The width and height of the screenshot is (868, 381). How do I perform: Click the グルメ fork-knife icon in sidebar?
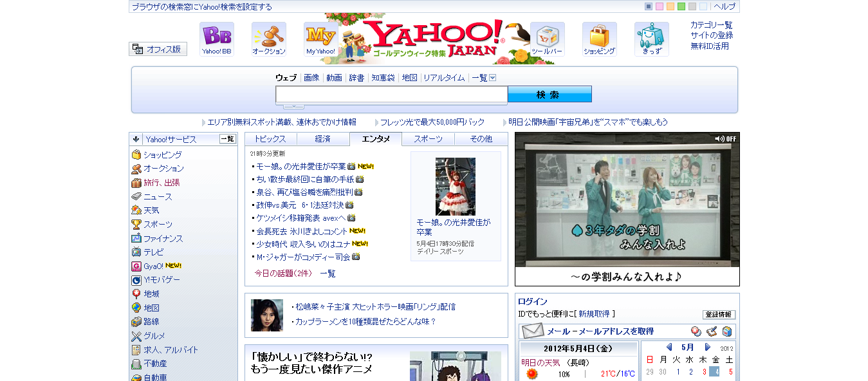coord(136,336)
